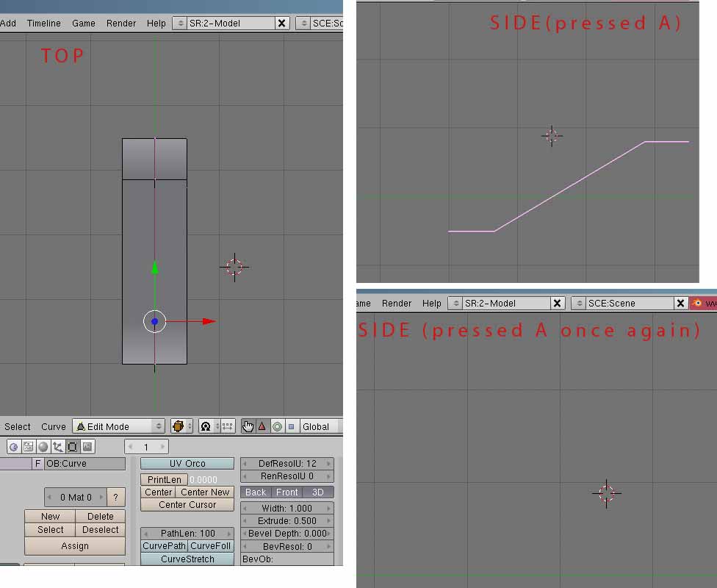Image resolution: width=717 pixels, height=588 pixels.
Task: Toggle the Back curve fill button
Action: (x=256, y=492)
